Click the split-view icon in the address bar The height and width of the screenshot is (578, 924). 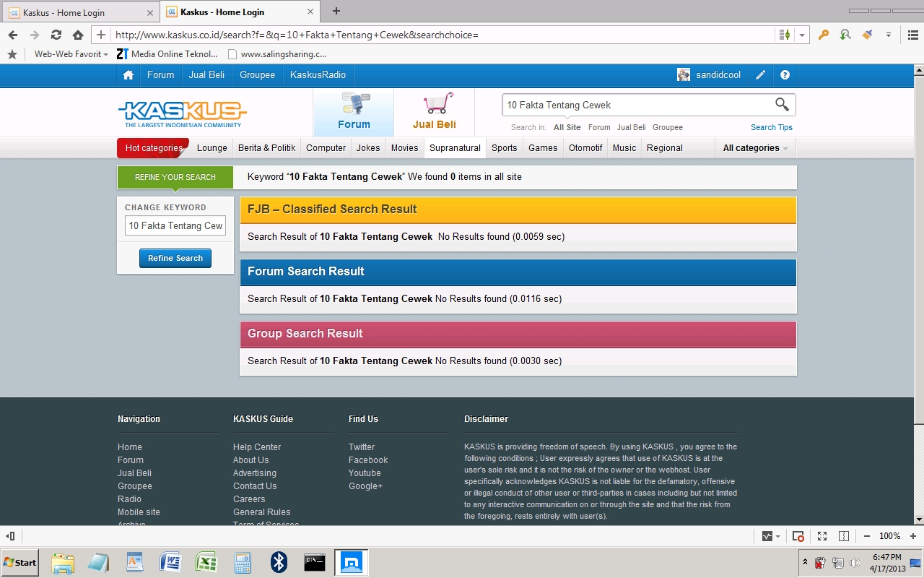click(x=785, y=35)
